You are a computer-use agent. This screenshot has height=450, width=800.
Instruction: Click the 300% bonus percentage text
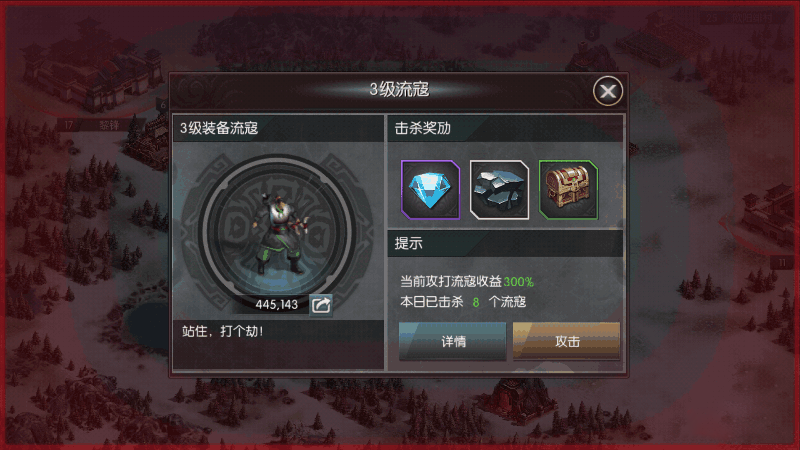click(x=518, y=282)
